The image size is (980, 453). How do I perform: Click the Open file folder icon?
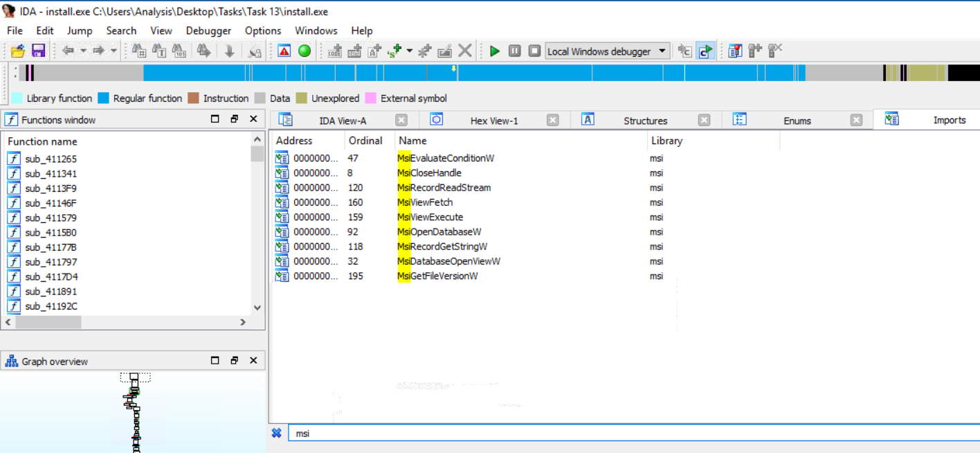click(18, 51)
